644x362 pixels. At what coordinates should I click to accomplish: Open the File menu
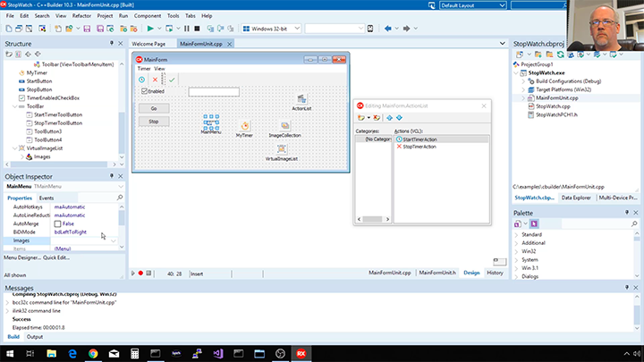click(10, 15)
